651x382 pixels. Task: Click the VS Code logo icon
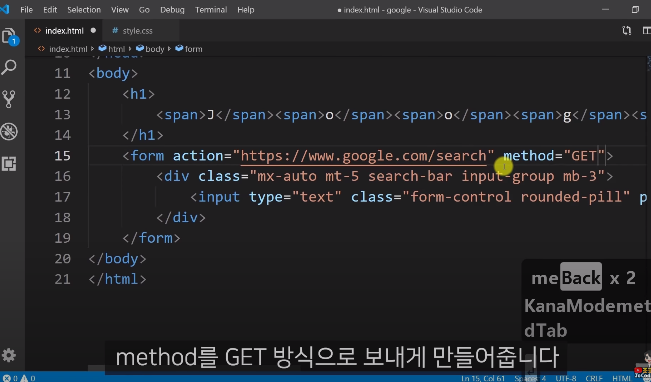[5, 9]
